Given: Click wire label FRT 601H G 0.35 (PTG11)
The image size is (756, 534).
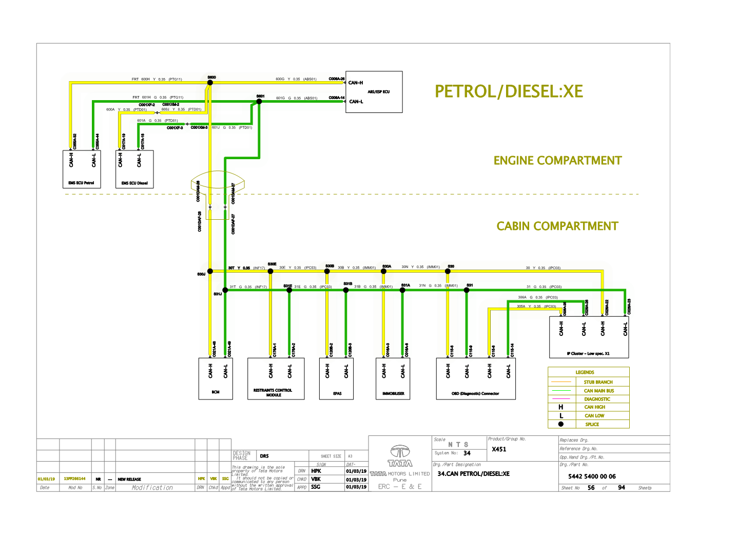Looking at the screenshot, I should pos(158,97).
